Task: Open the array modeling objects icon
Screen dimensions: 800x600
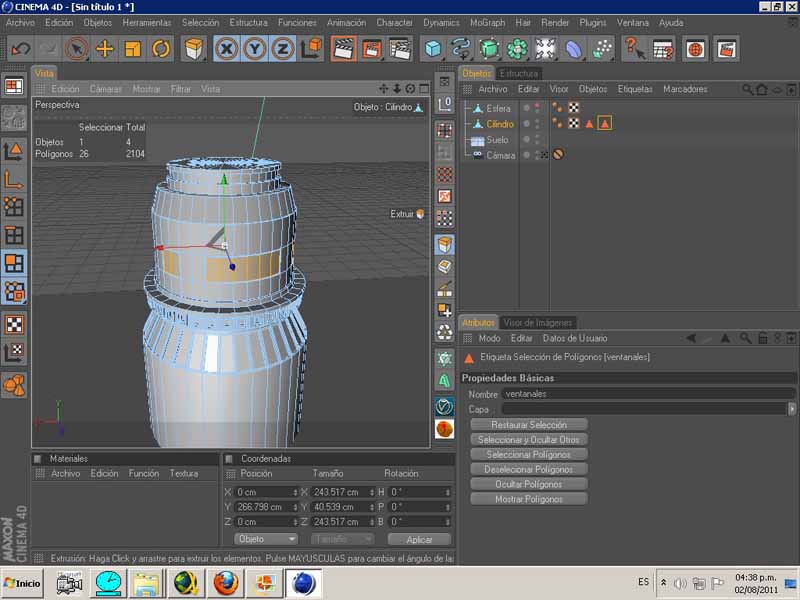Action: click(x=517, y=49)
